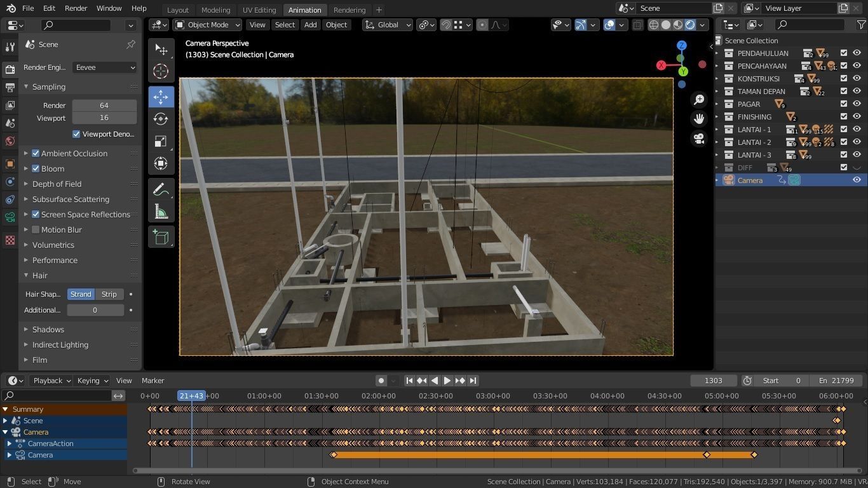Activate the Scale tool
868x488 pixels.
pos(161,141)
